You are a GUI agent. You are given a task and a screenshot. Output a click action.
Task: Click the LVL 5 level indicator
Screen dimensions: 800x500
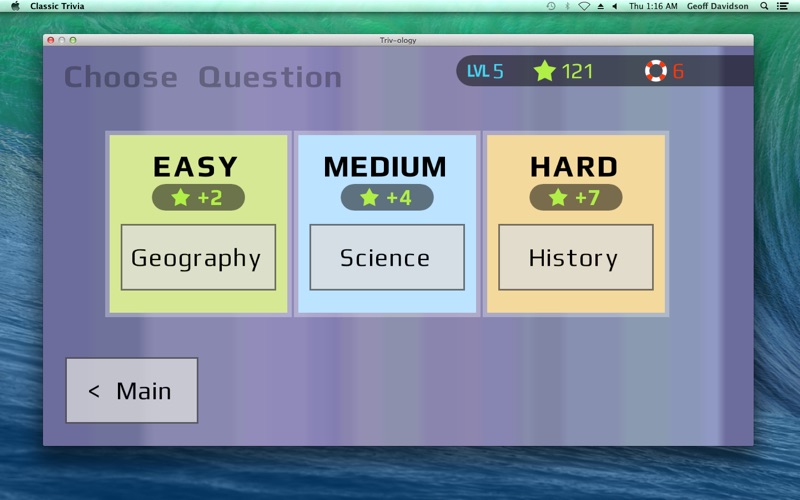pos(485,71)
